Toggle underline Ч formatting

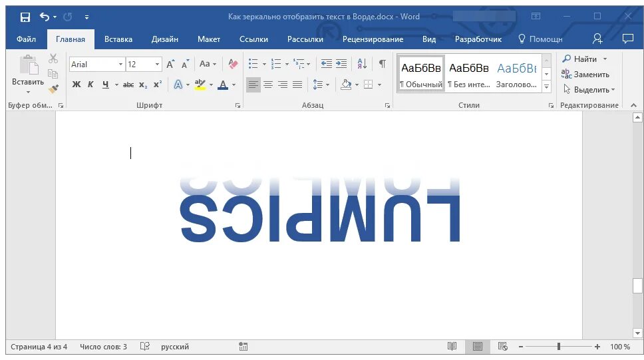coord(106,85)
